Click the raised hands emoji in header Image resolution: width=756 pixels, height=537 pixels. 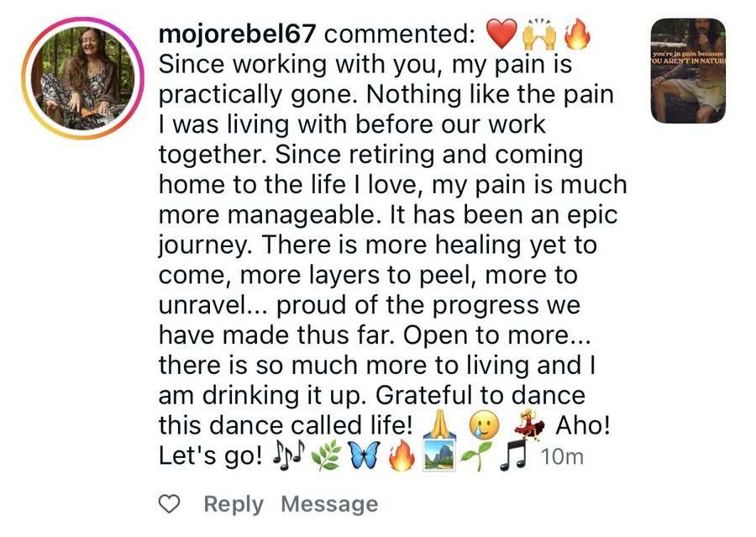coord(539,34)
